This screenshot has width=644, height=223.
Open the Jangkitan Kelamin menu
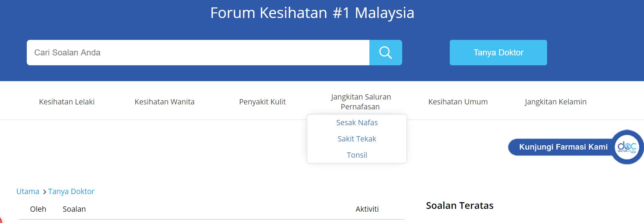(x=556, y=102)
